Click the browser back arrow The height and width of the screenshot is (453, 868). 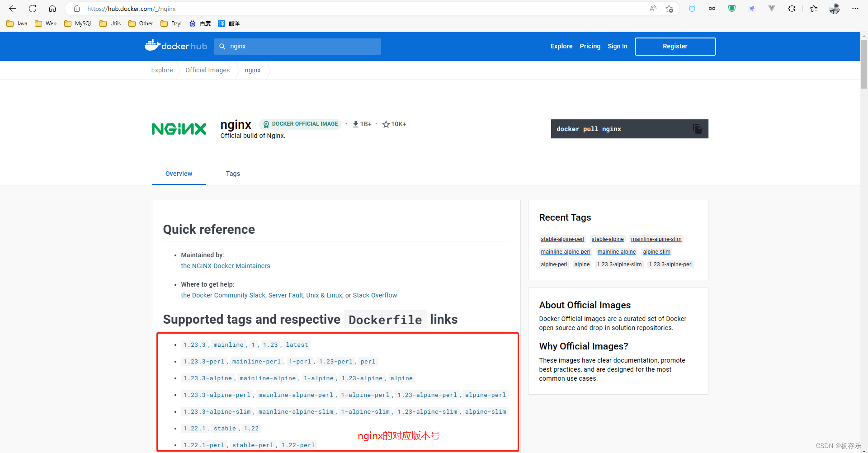(13, 9)
